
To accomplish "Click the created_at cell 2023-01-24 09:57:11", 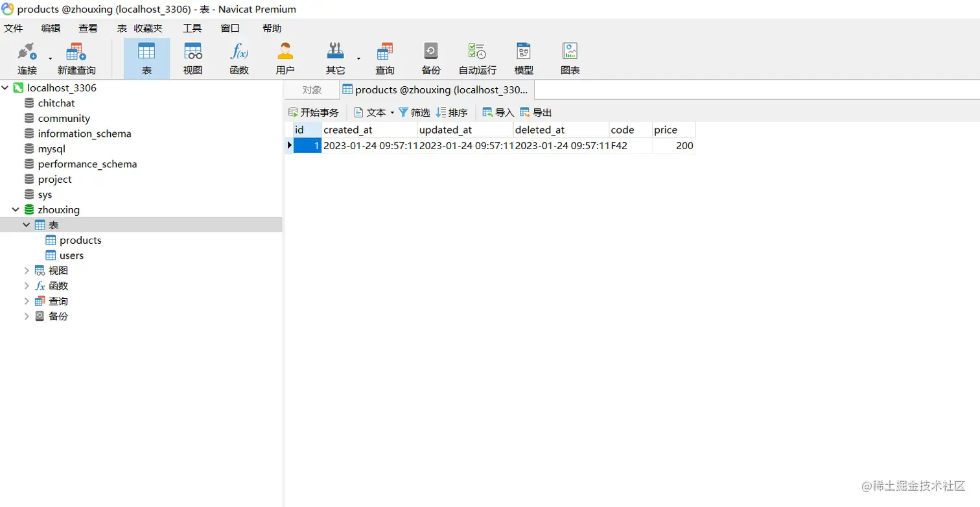I will click(370, 146).
